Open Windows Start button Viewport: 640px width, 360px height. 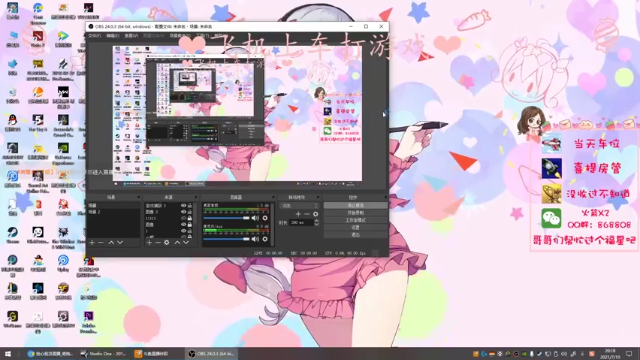point(8,353)
